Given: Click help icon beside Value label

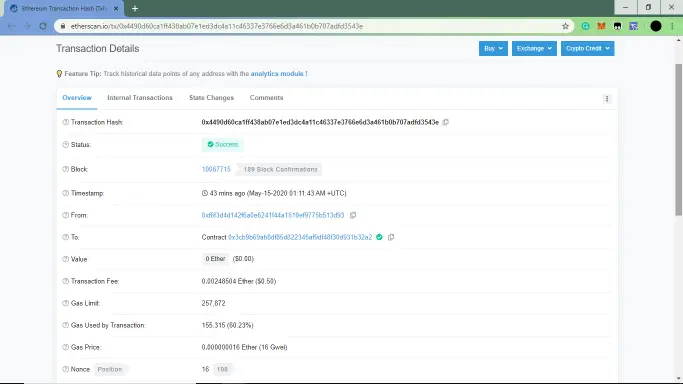Looking at the screenshot, I should coord(65,259).
